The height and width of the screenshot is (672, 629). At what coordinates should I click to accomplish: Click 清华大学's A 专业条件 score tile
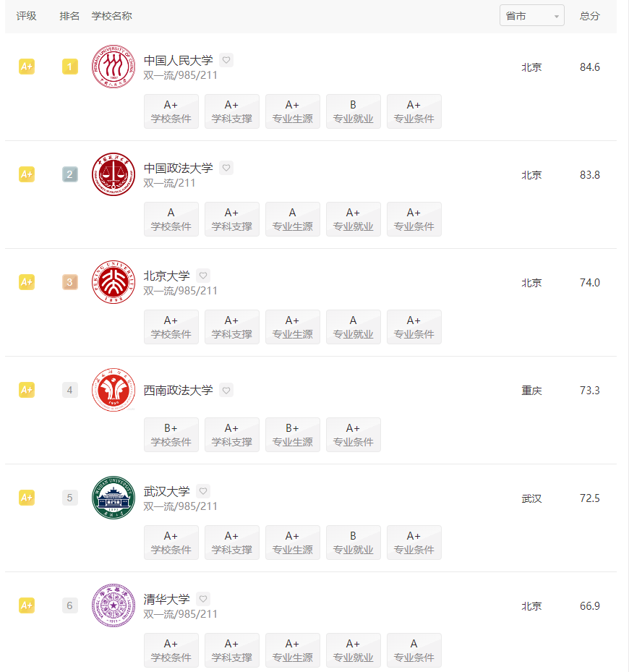(414, 650)
